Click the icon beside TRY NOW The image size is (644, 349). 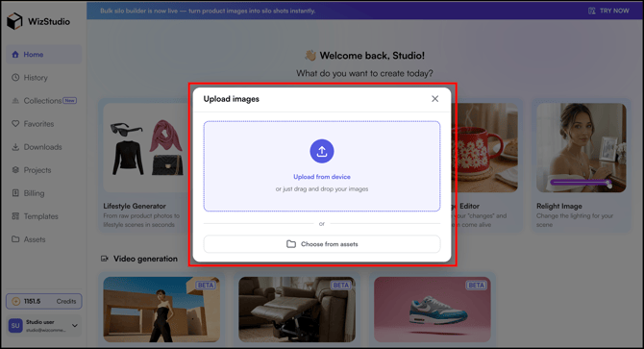[592, 11]
